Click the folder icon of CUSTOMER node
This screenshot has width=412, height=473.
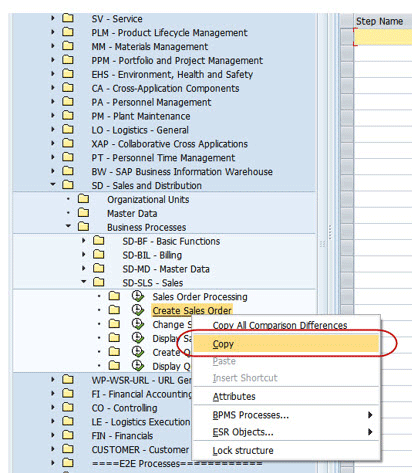(x=68, y=449)
